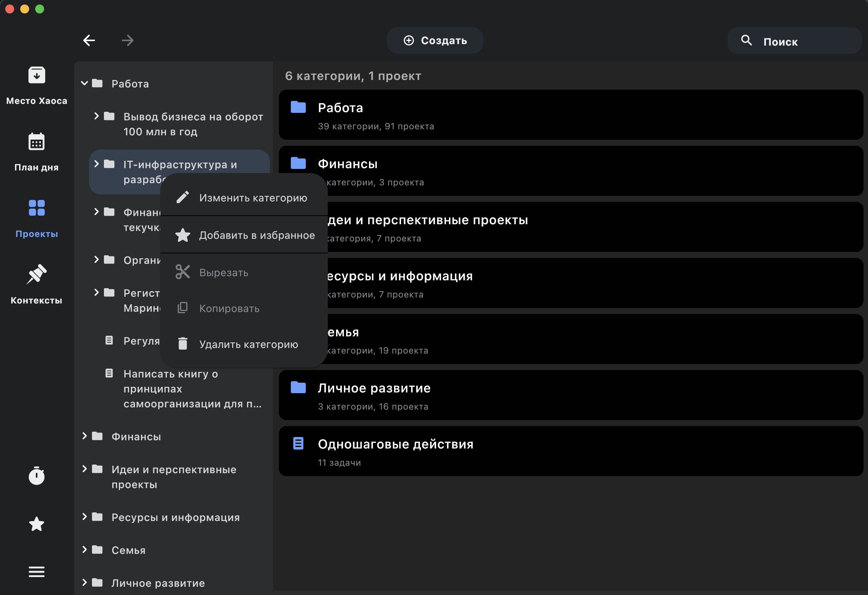
Task: Go forward with right arrow
Action: (x=128, y=40)
